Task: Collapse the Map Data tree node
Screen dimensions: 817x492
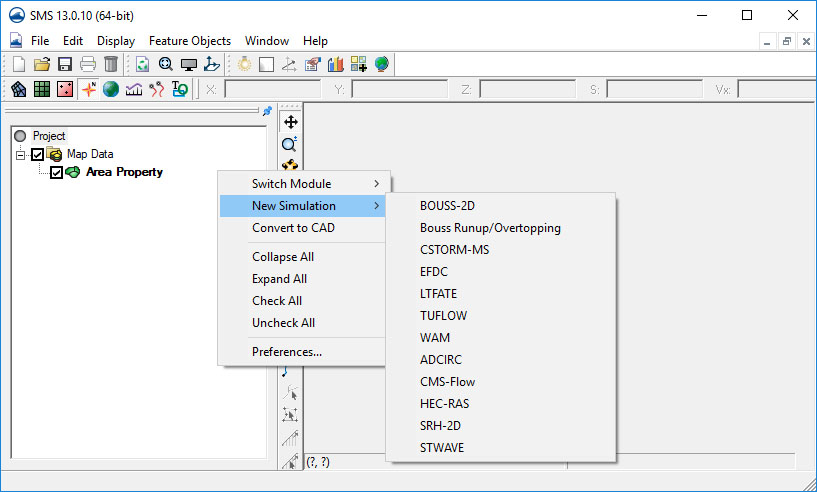Action: coord(19,154)
